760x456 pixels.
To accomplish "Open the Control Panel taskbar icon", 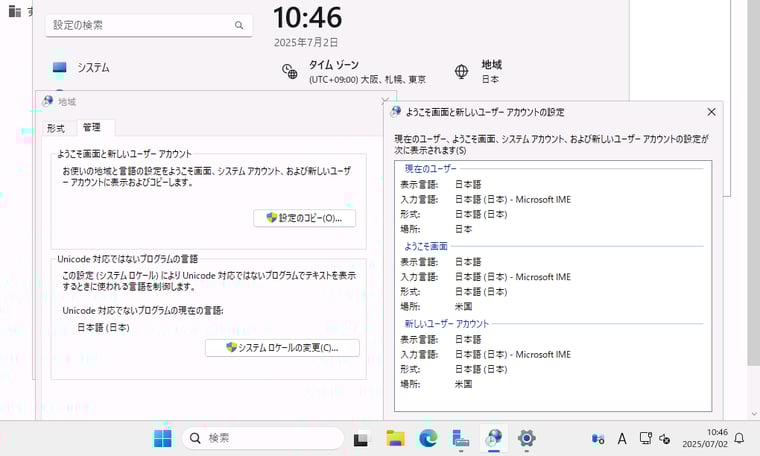I will 460,438.
